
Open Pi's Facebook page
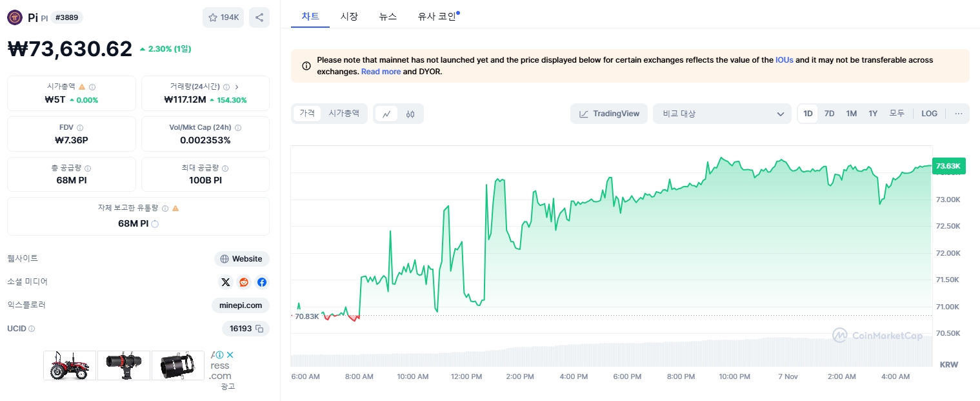(x=261, y=282)
